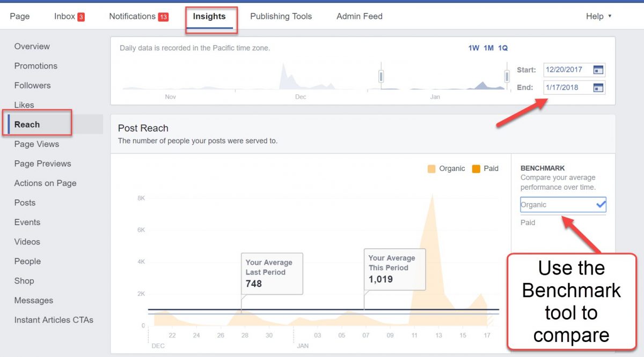Select the 1W time range
Viewport: 644px width, 357px height.
tap(473, 48)
